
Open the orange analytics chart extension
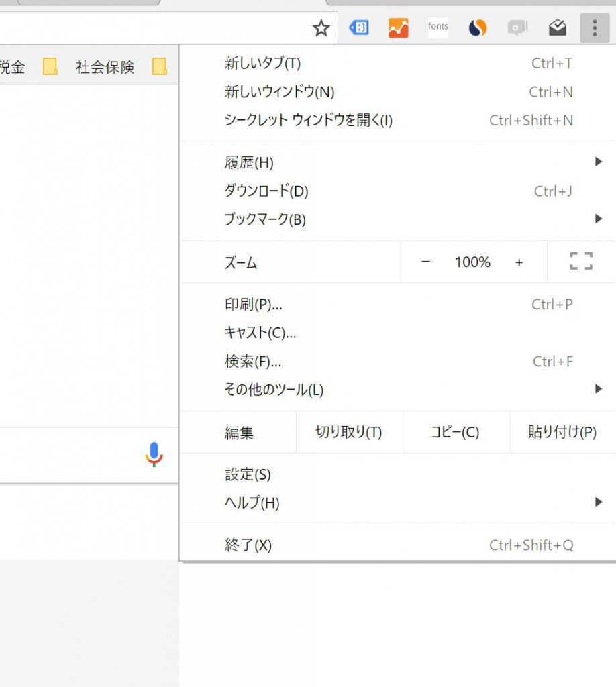point(398,28)
